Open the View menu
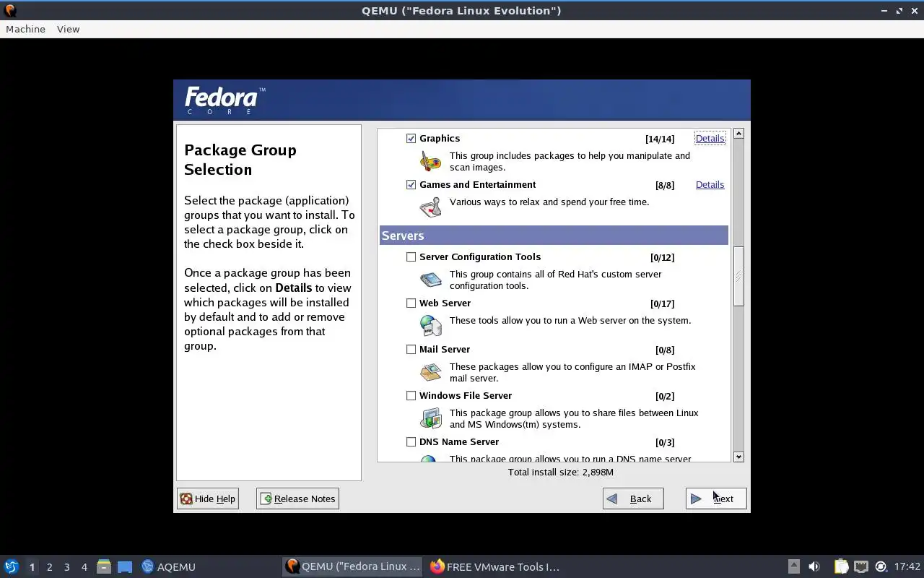 tap(68, 29)
